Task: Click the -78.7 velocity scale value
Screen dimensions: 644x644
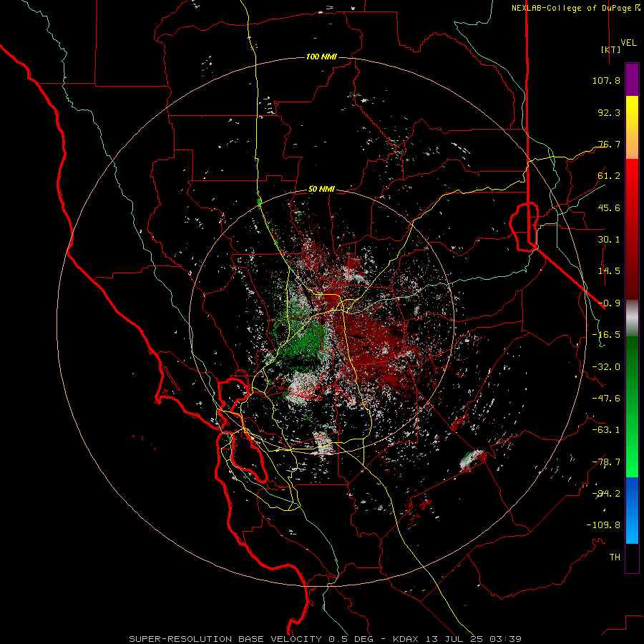Action: (x=606, y=462)
